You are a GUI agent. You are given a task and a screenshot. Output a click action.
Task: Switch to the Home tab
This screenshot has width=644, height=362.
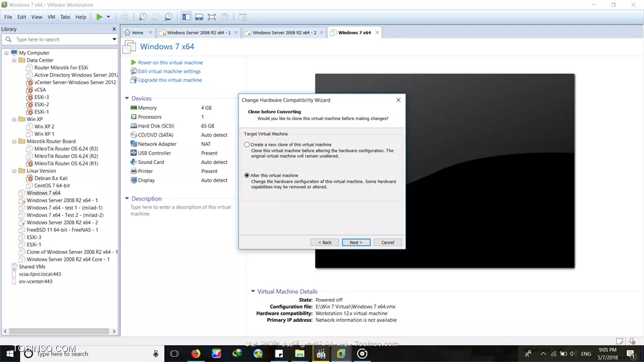click(x=138, y=33)
